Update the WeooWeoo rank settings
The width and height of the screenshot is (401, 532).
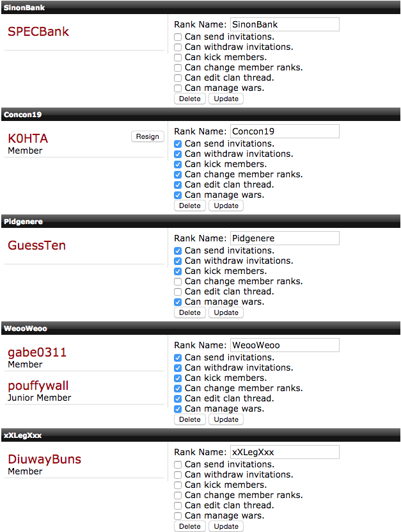pos(226,419)
